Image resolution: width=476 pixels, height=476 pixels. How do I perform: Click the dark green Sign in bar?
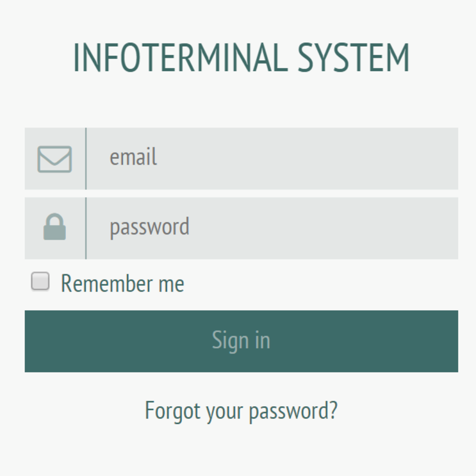click(241, 341)
